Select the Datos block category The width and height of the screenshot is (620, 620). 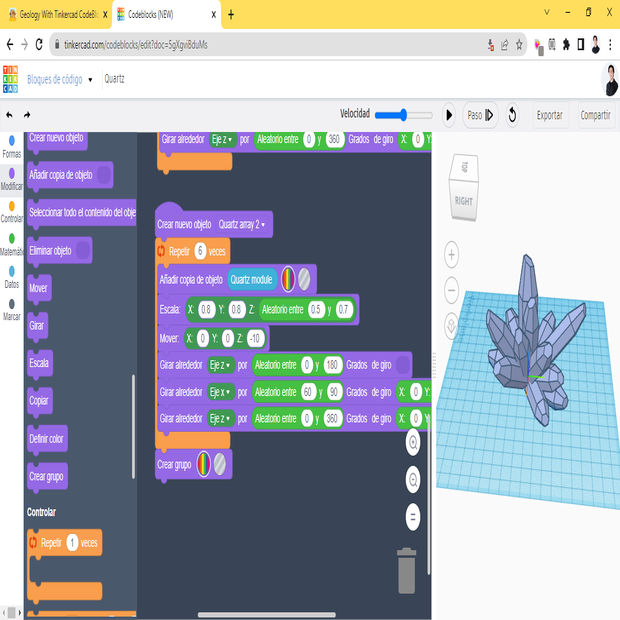point(11,276)
